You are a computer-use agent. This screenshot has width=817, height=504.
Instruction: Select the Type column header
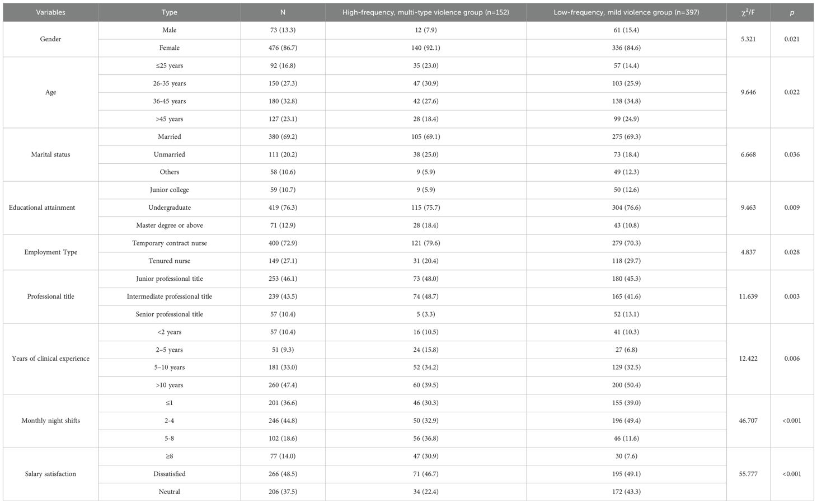(170, 12)
